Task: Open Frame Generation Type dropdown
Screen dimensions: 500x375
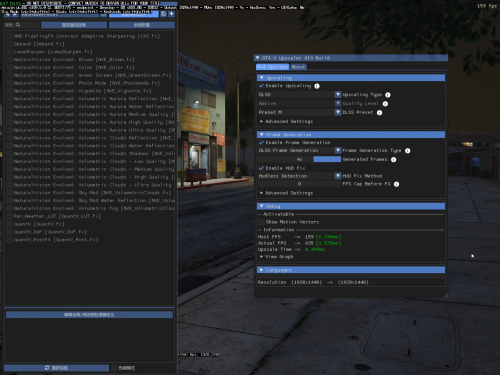Action: [x=299, y=150]
